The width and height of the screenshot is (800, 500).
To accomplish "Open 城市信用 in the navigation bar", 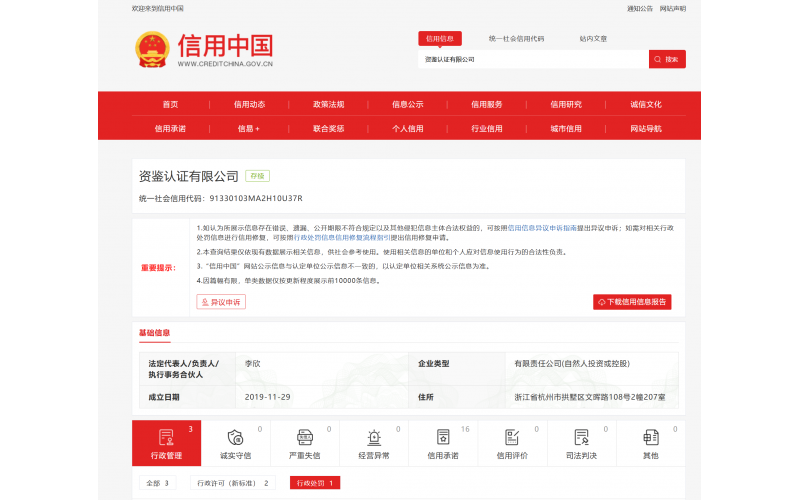I will 566,129.
